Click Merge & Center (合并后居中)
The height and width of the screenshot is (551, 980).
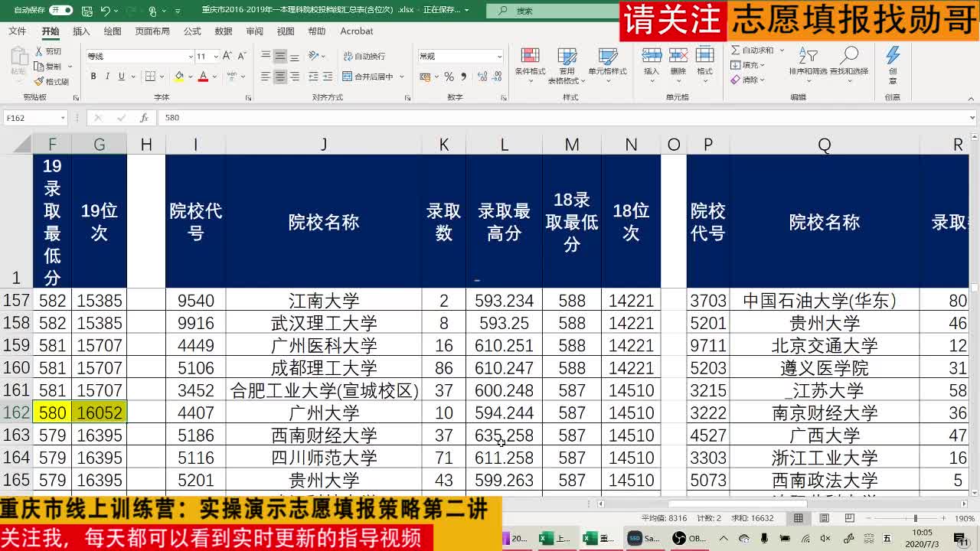click(367, 77)
